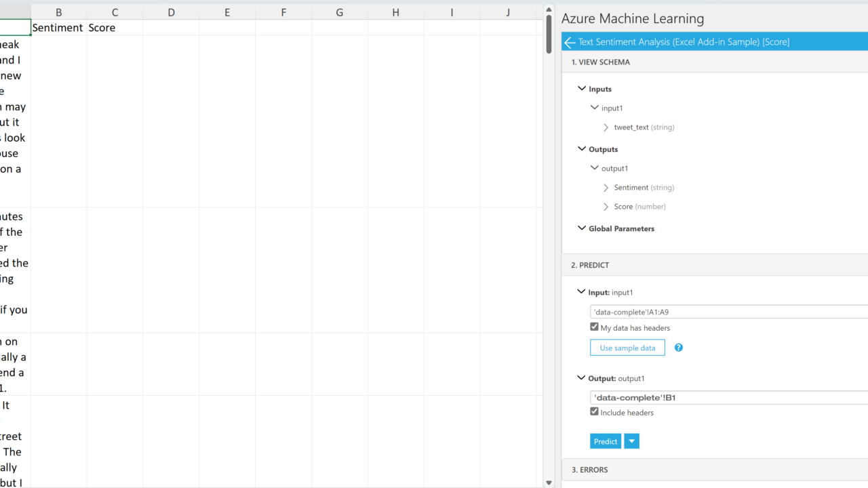
Task: Click the input range field 'data-complete'!A1:A9
Action: [726, 312]
